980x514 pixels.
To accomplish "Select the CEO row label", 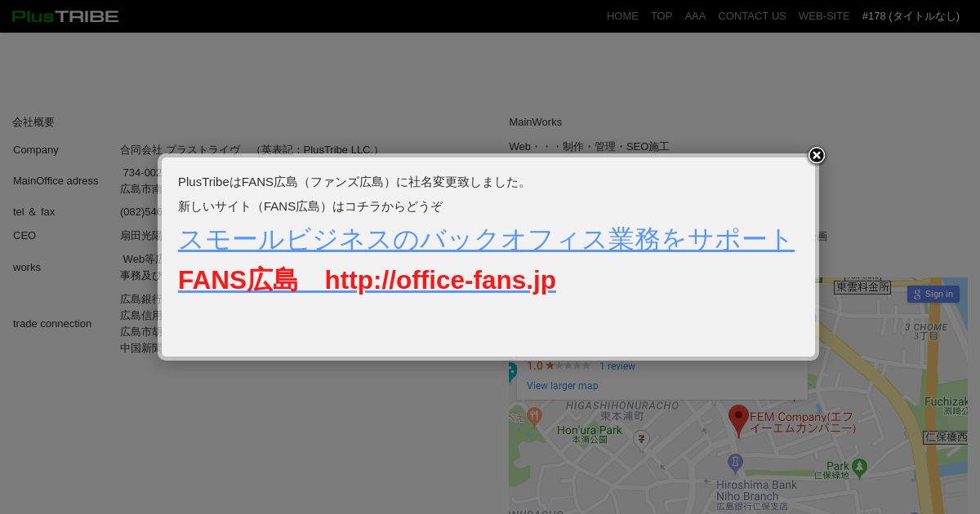I will pyautogui.click(x=24, y=236).
